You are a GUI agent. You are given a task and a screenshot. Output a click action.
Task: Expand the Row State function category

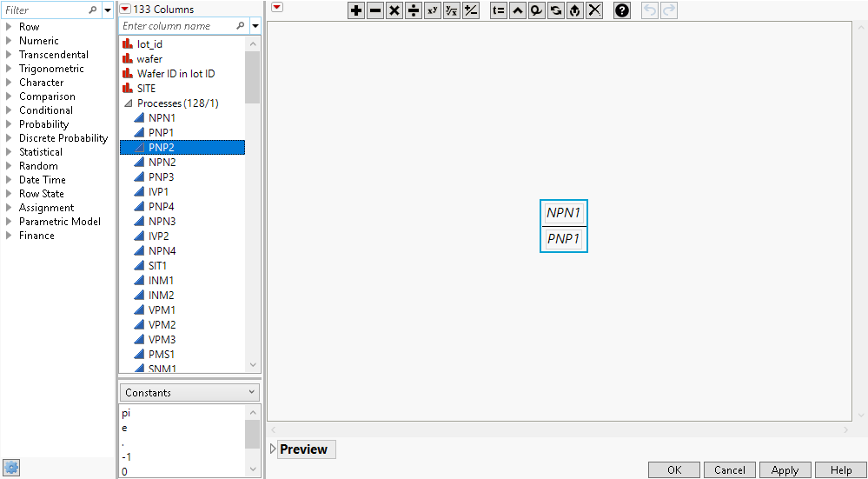(9, 193)
